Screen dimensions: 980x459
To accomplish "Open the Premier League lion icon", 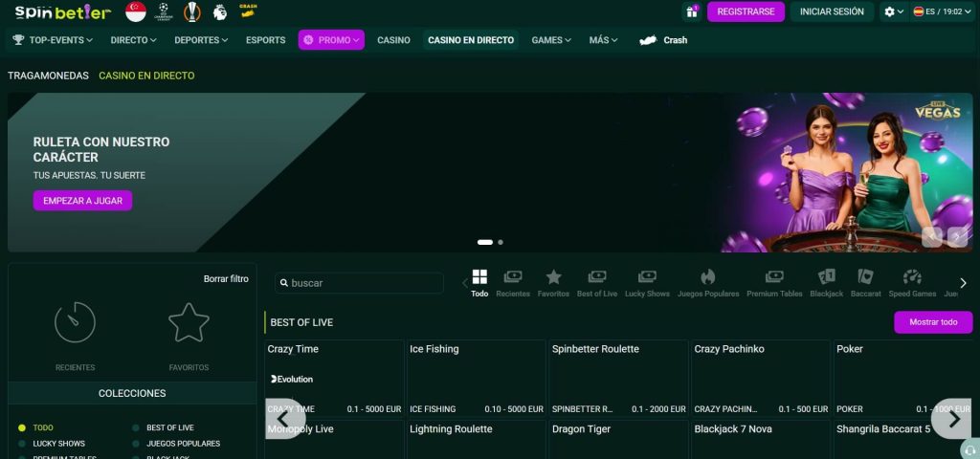I will coord(220,11).
